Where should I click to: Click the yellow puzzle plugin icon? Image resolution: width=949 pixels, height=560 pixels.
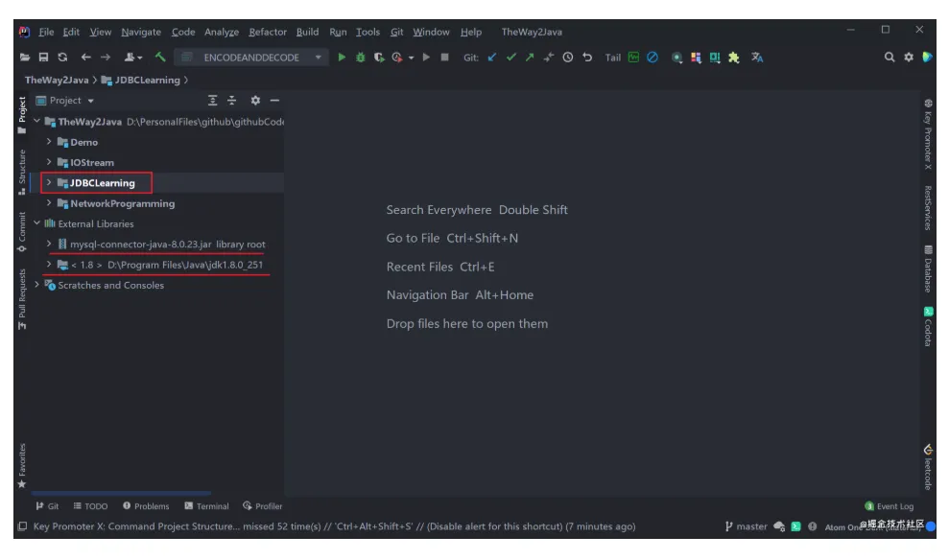coord(734,58)
